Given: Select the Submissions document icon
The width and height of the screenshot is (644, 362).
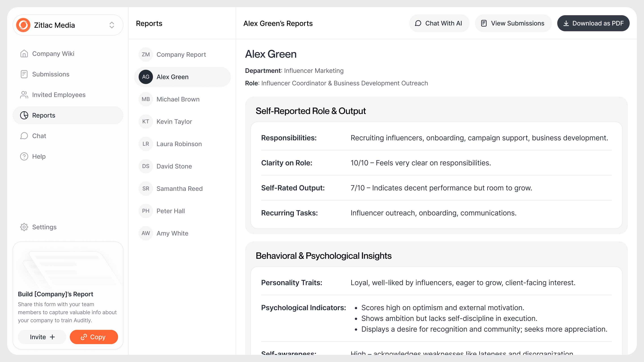Looking at the screenshot, I should pyautogui.click(x=24, y=74).
